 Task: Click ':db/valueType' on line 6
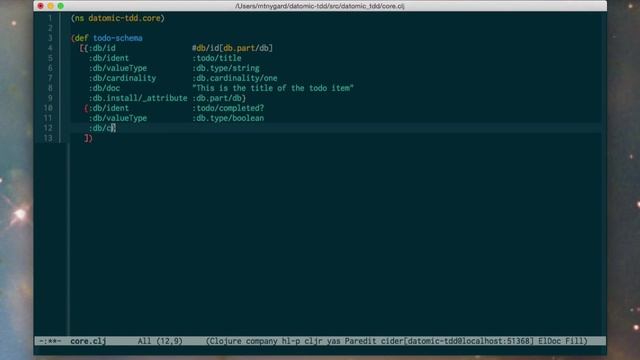118,68
